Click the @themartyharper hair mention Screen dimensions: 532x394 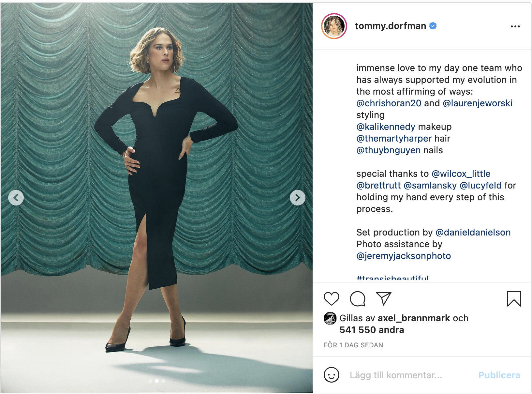point(394,139)
